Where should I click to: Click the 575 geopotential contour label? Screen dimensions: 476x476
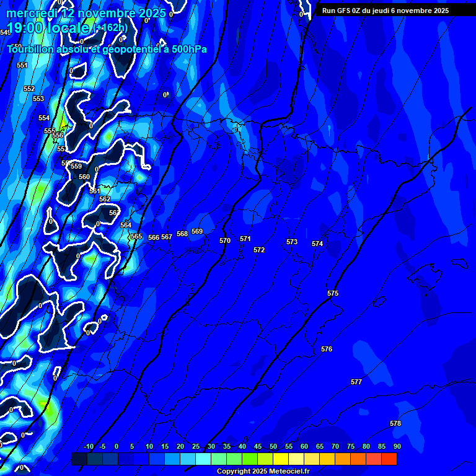[x=333, y=293]
